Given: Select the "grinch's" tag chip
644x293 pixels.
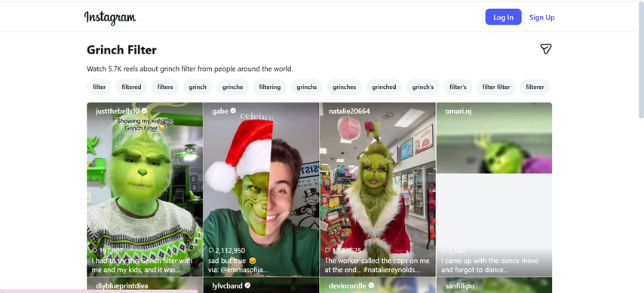Looking at the screenshot, I should click(422, 87).
